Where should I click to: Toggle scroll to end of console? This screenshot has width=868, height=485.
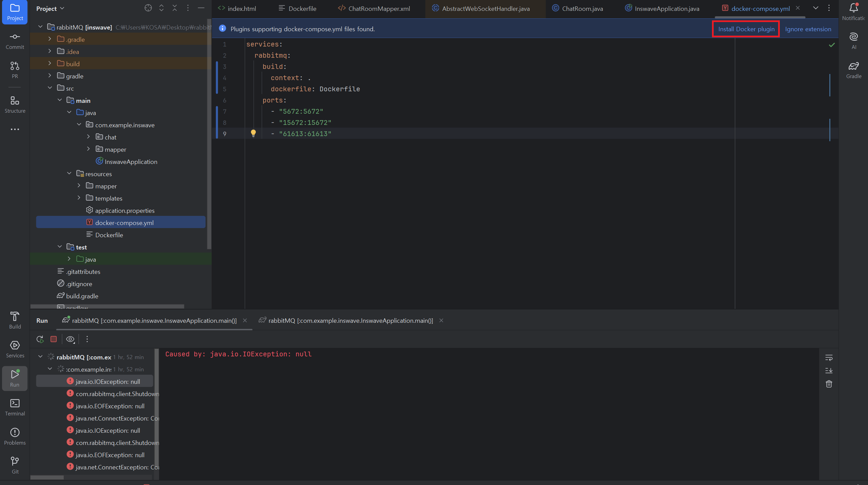[829, 371]
